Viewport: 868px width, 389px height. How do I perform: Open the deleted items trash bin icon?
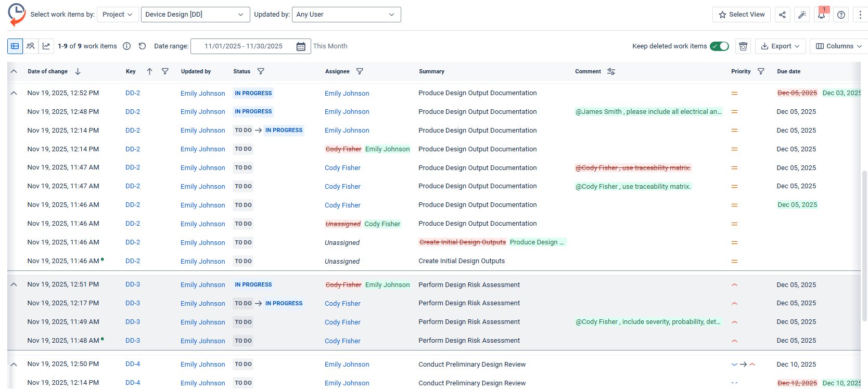[x=743, y=46]
